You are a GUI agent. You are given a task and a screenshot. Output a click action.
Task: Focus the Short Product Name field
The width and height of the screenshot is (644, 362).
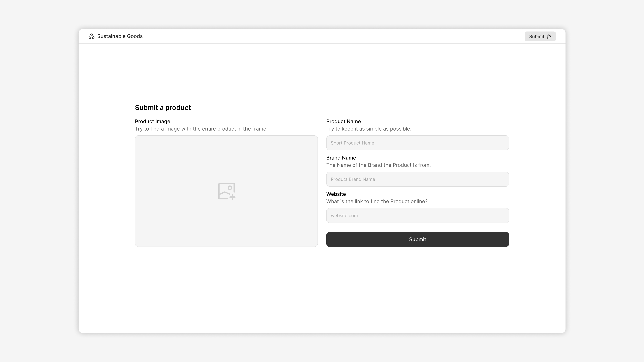click(x=417, y=143)
